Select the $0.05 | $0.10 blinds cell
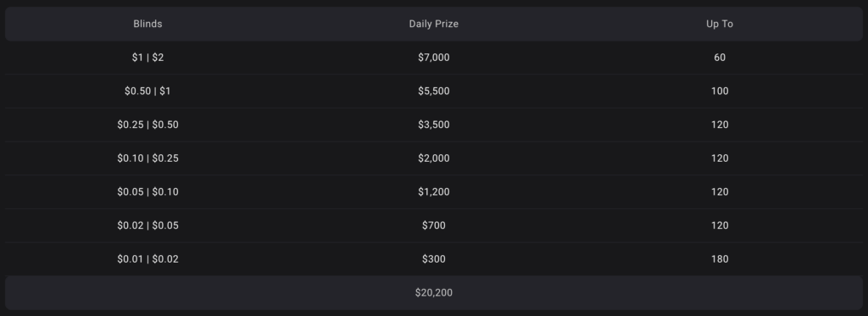 [x=147, y=192]
